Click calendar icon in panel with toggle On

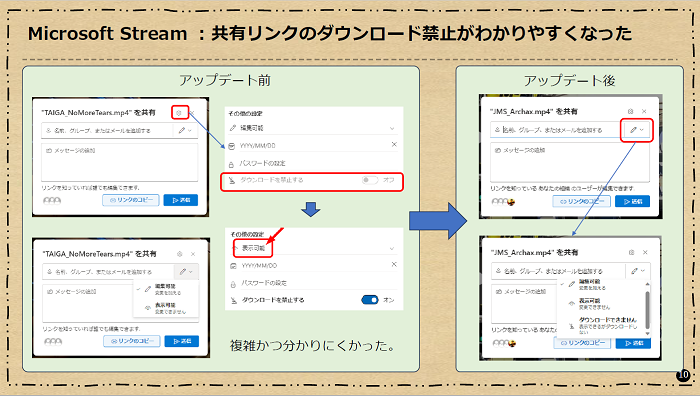(233, 266)
